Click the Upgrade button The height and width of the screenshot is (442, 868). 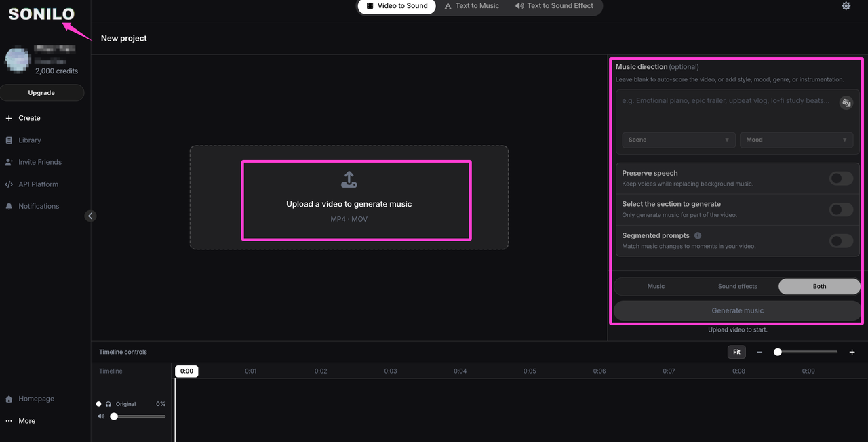(x=42, y=93)
